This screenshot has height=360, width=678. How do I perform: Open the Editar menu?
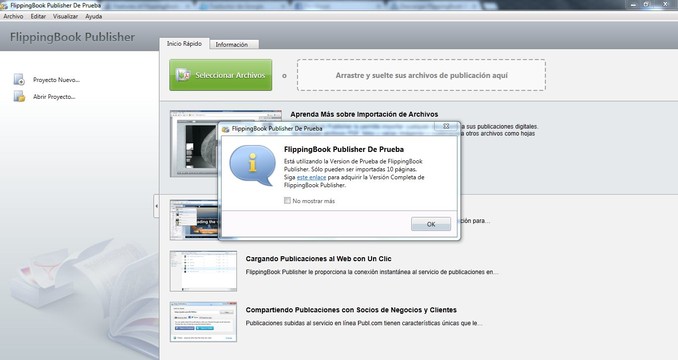point(38,16)
